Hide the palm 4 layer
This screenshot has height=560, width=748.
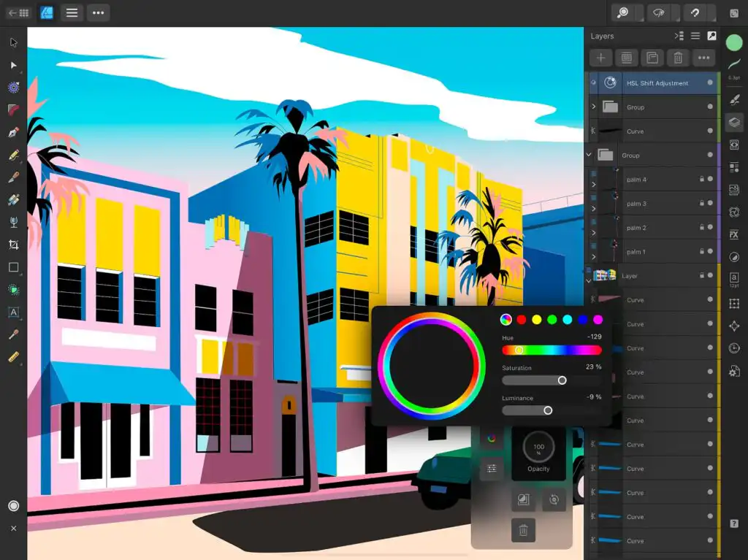[710, 179]
